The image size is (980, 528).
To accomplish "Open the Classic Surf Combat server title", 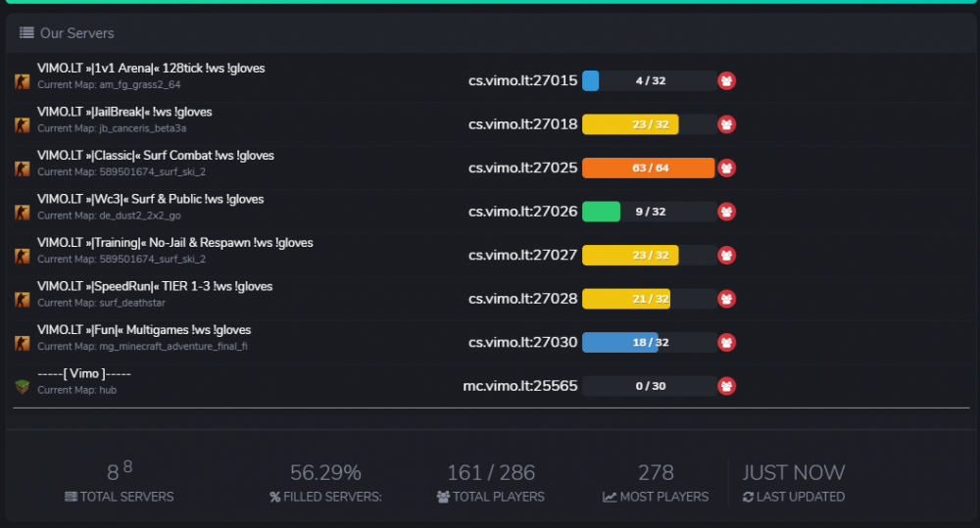I will pyautogui.click(x=156, y=156).
